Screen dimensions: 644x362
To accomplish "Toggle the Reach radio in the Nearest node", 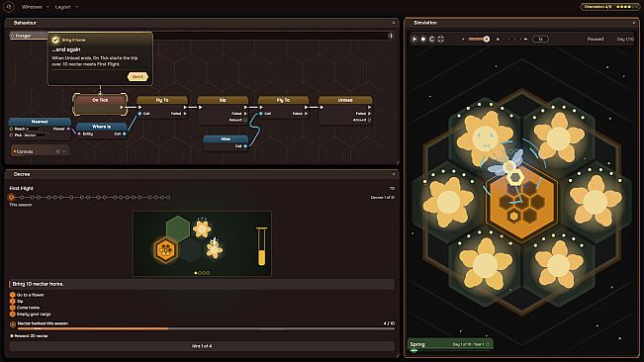I will point(12,129).
